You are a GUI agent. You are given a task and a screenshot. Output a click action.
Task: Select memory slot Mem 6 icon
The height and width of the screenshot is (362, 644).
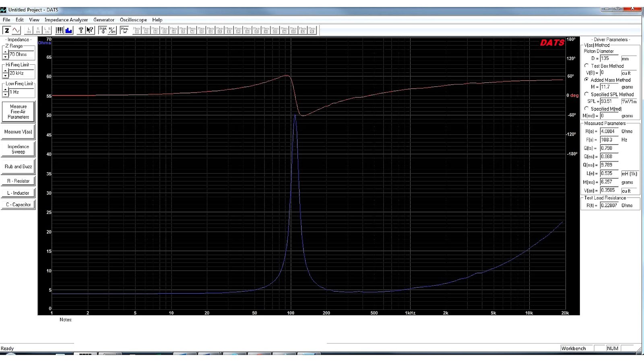click(183, 30)
